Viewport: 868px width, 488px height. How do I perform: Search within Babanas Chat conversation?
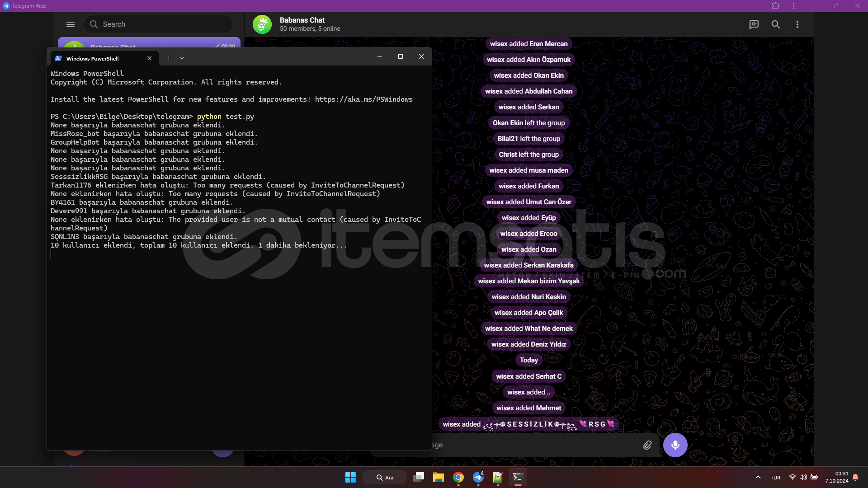click(x=775, y=24)
